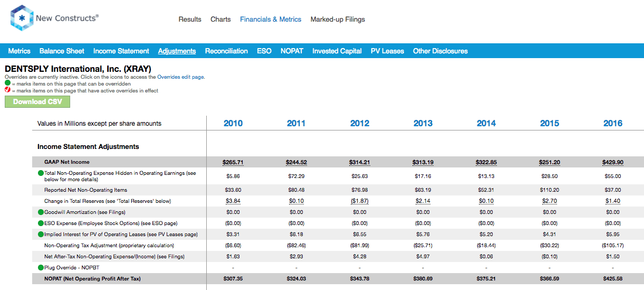The width and height of the screenshot is (644, 290).
Task: Click 2011 Total Non-Operating Expense $72.29
Action: [296, 176]
